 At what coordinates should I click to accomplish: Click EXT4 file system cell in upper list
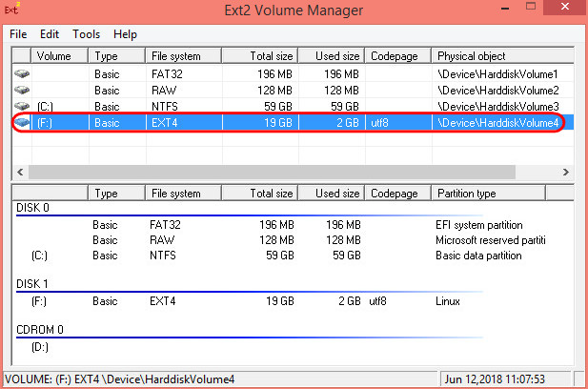click(x=164, y=123)
